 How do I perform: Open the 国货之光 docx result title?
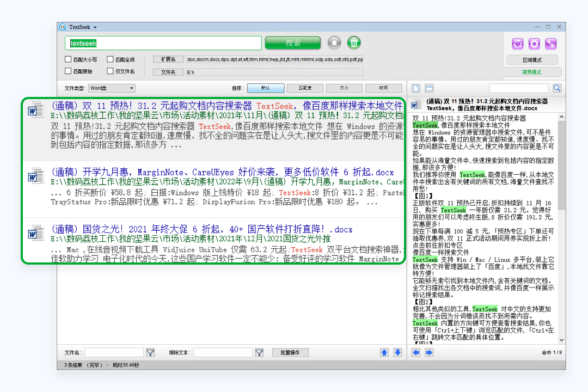coord(202,229)
